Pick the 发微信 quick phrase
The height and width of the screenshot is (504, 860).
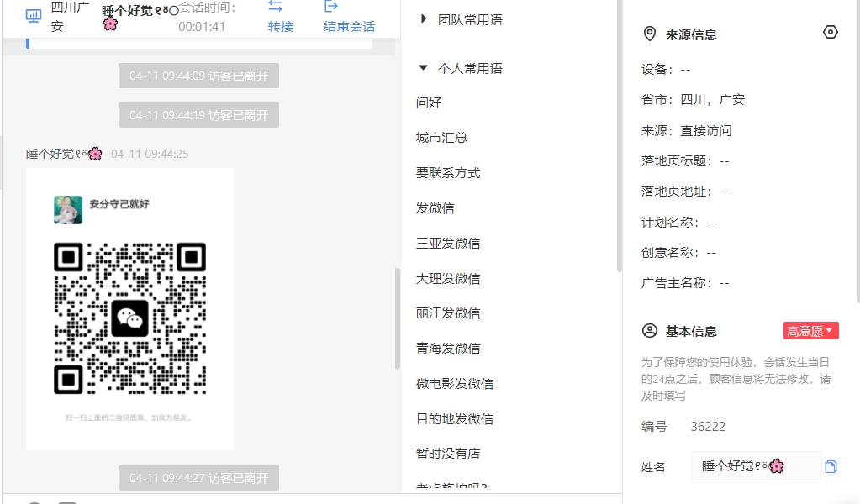pyautogui.click(x=435, y=208)
